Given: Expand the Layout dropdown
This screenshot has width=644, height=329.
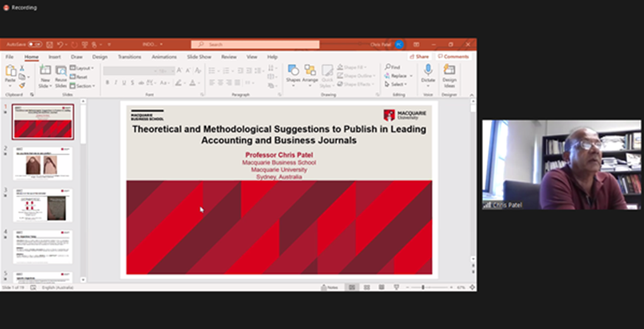Looking at the screenshot, I should 83,68.
